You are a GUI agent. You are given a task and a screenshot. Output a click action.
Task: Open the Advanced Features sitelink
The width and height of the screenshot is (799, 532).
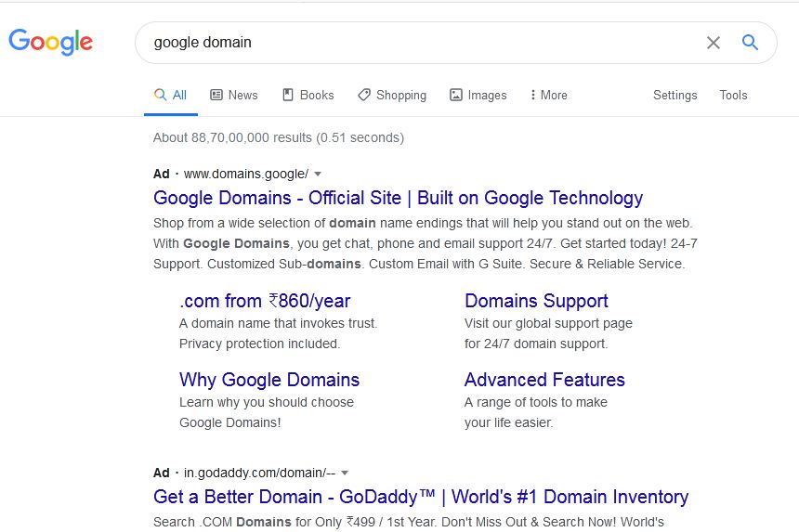click(x=544, y=380)
